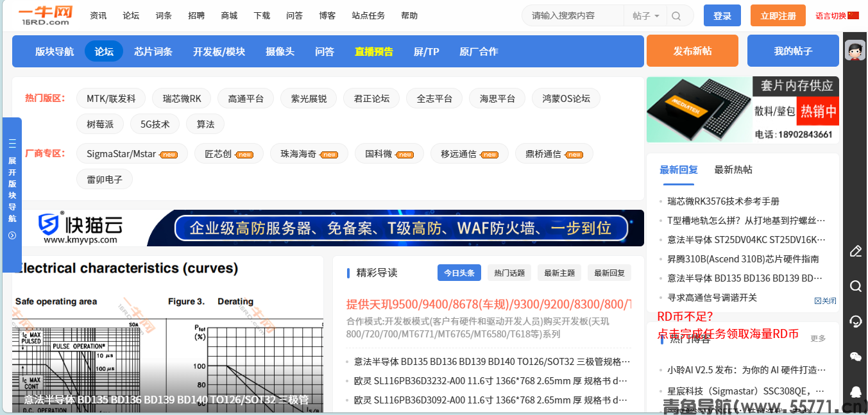
Task: Open 下载 in top menu
Action: [262, 15]
